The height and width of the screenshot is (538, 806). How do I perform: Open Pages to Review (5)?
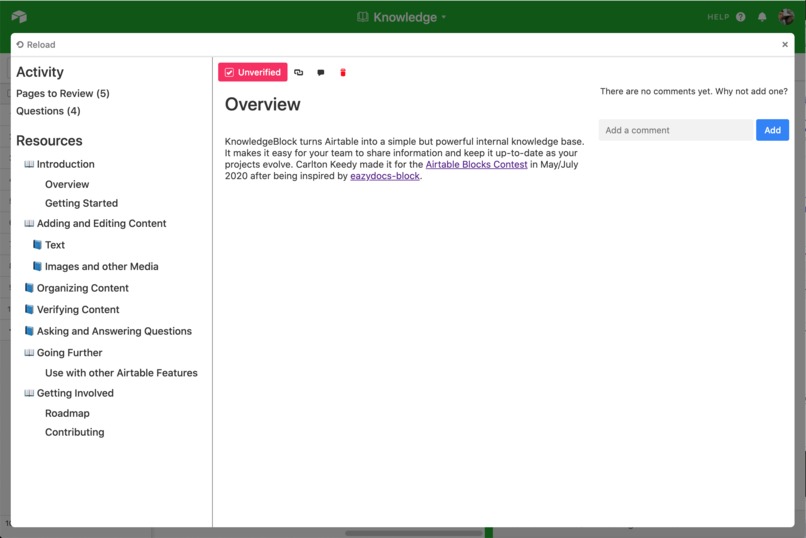[x=63, y=94]
